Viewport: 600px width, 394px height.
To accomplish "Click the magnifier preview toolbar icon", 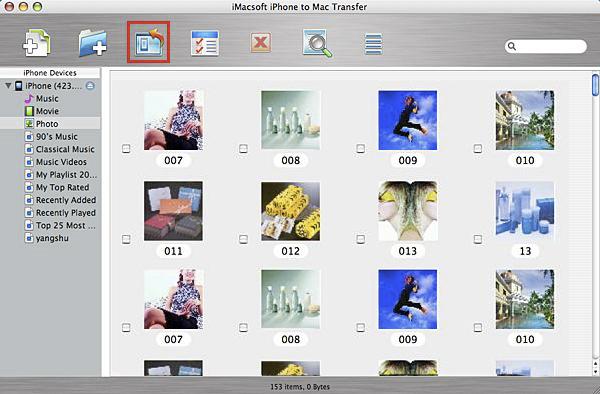I will (x=317, y=43).
